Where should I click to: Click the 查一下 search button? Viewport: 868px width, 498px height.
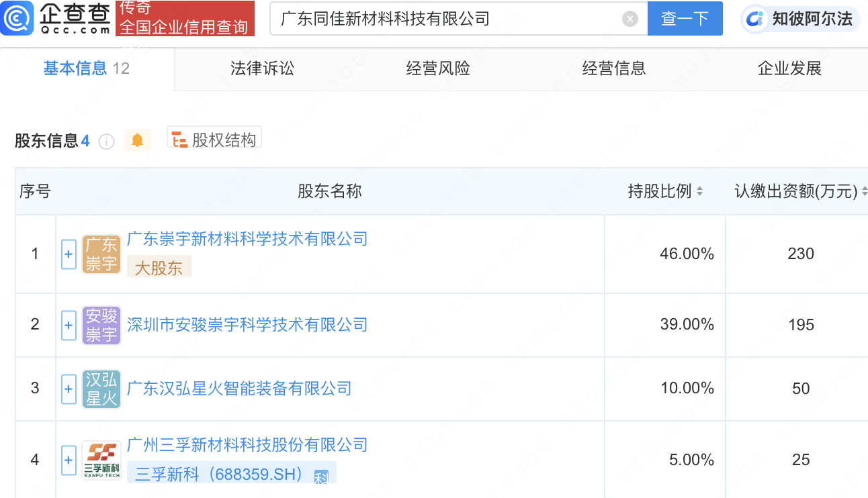(685, 18)
